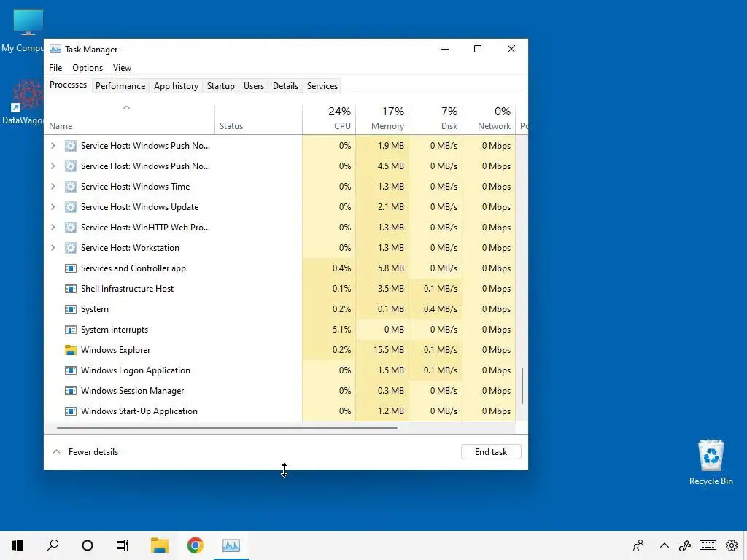Open the People icon in system tray
Viewport: 747px width, 560px height.
tap(638, 545)
